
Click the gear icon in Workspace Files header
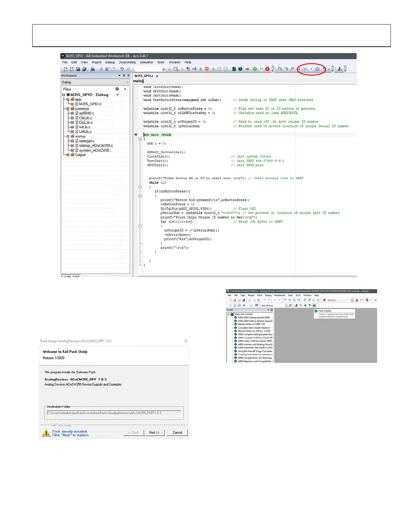(x=117, y=89)
